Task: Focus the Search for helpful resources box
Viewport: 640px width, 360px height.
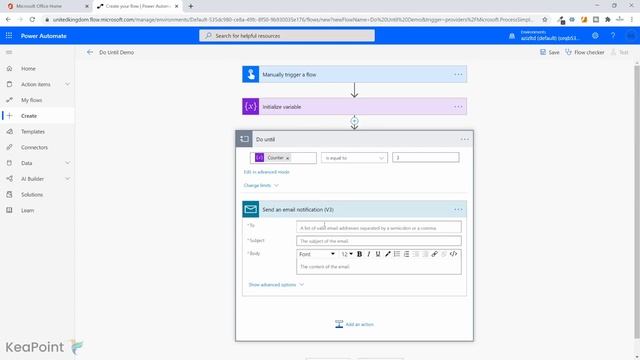Action: click(x=287, y=36)
